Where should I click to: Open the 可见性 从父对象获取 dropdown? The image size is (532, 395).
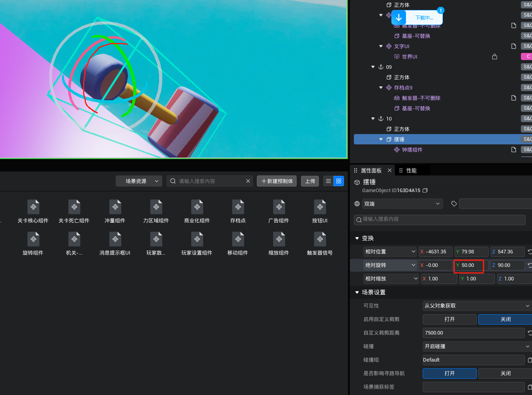pyautogui.click(x=477, y=306)
